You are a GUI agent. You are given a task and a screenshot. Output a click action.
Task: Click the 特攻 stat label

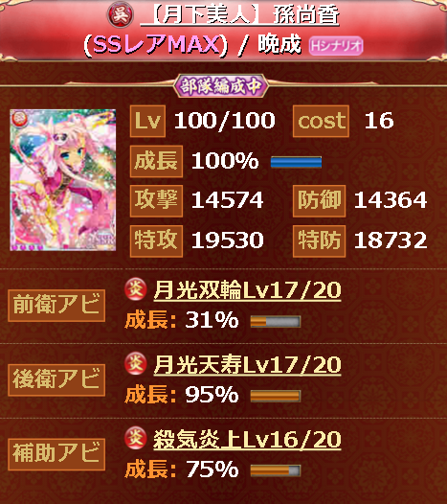coord(156,241)
